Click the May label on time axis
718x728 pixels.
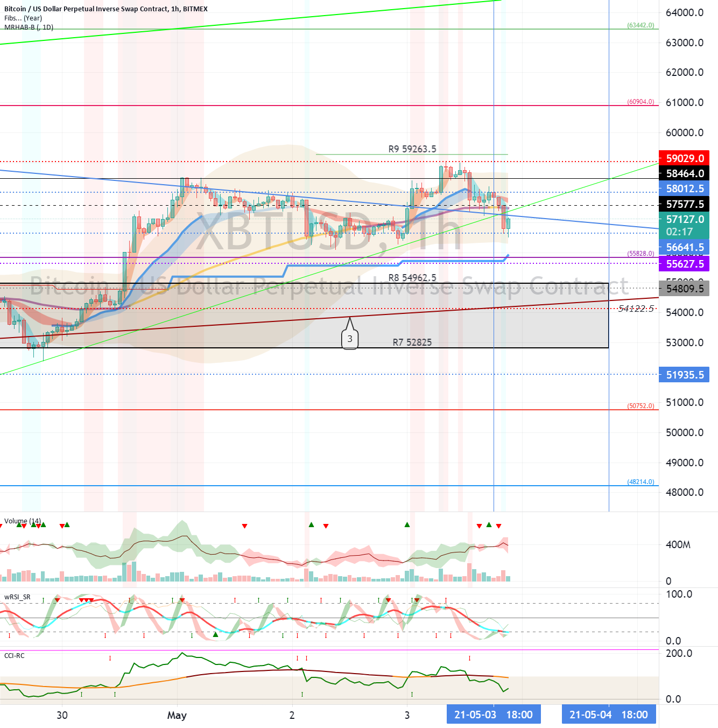[x=177, y=715]
